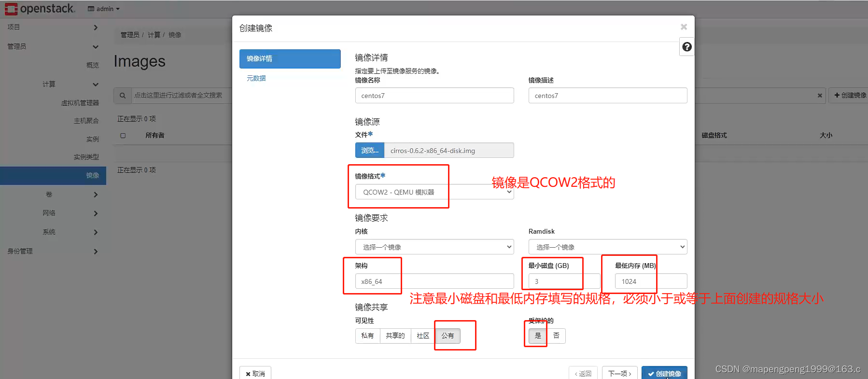Click the OpenStack logo
868x379 pixels.
(x=40, y=9)
